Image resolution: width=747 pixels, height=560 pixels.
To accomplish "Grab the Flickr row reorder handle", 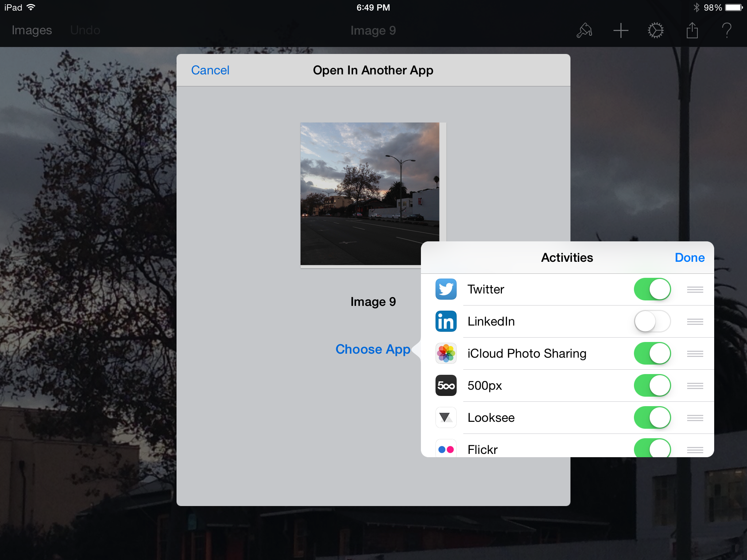I will coord(695,450).
